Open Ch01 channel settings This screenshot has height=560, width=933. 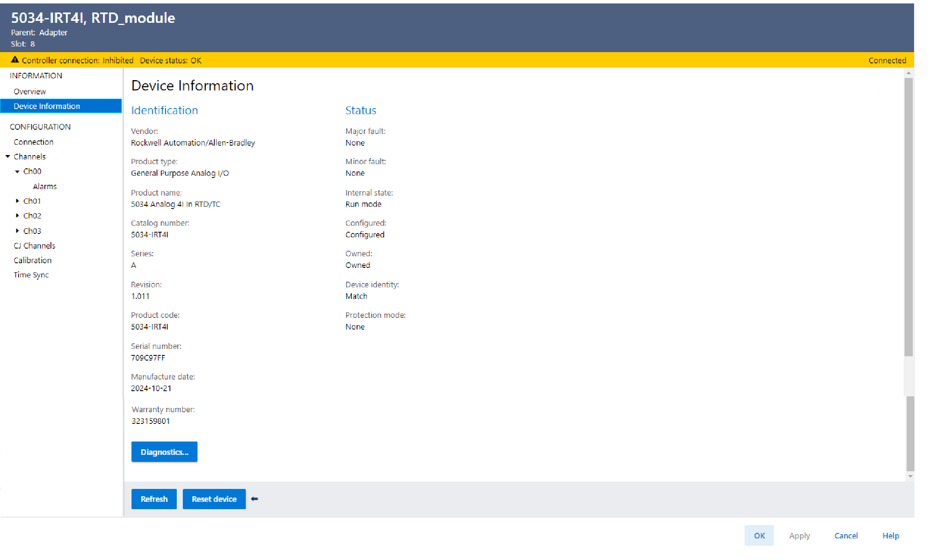click(x=32, y=201)
